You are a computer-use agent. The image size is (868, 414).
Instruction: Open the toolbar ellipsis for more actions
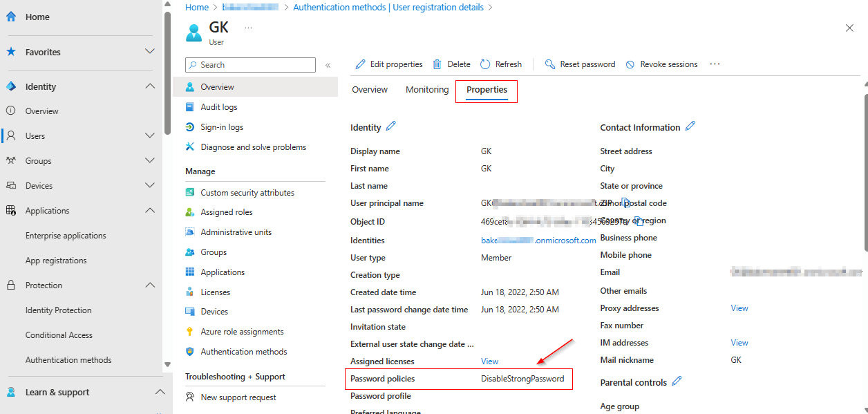point(715,64)
